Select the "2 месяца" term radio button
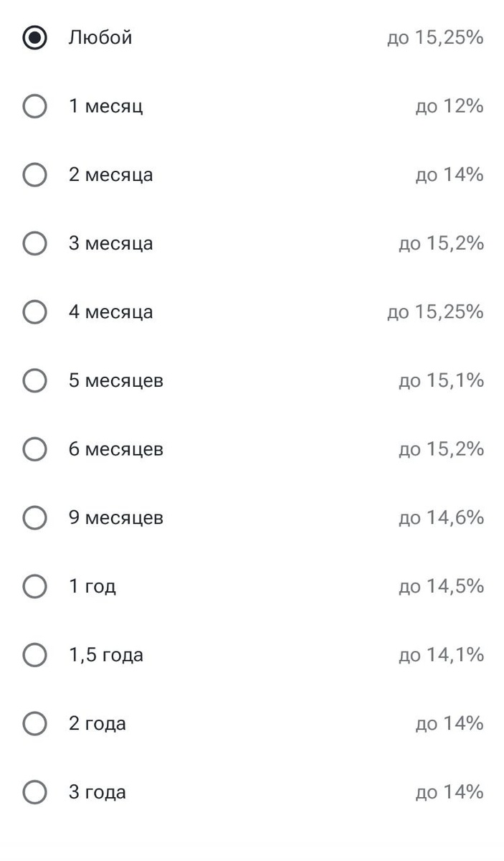Screen dimensions: 504x861 pos(34,175)
